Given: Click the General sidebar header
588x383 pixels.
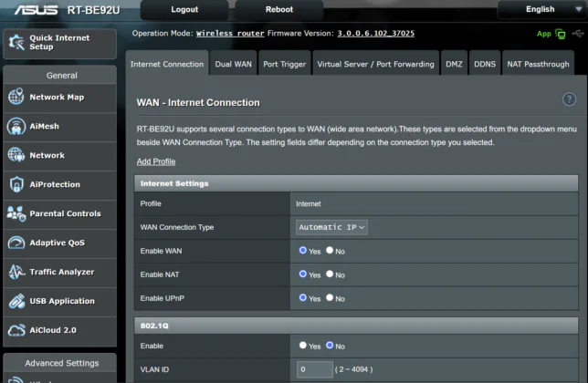Looking at the screenshot, I should 61,76.
